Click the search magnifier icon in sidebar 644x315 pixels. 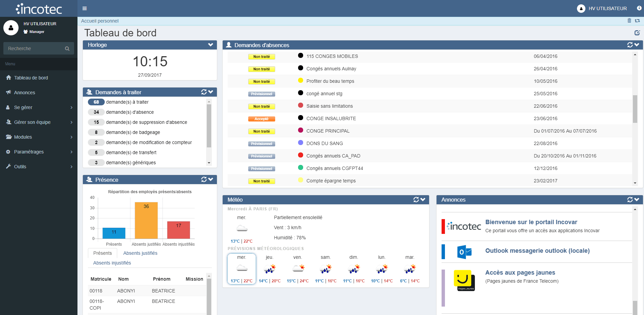[67, 48]
